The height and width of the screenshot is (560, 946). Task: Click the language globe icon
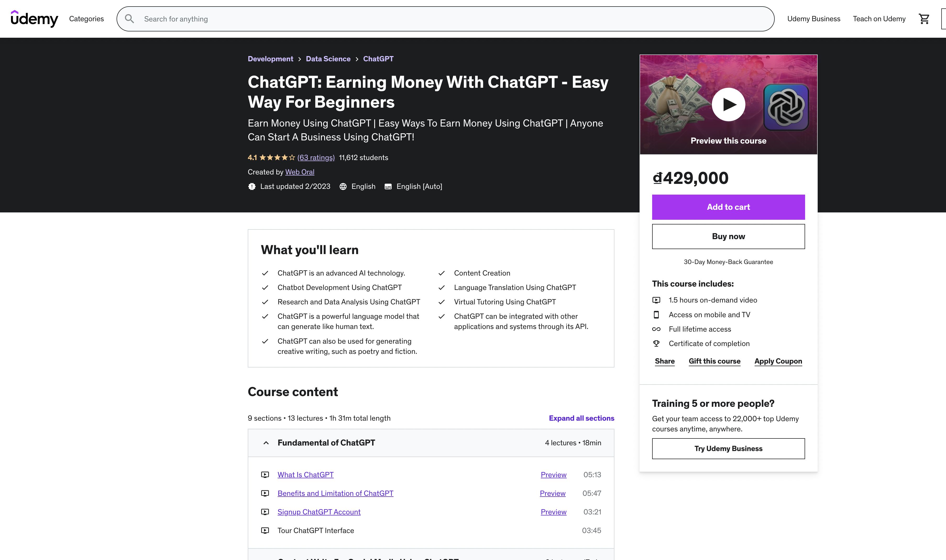coord(343,186)
